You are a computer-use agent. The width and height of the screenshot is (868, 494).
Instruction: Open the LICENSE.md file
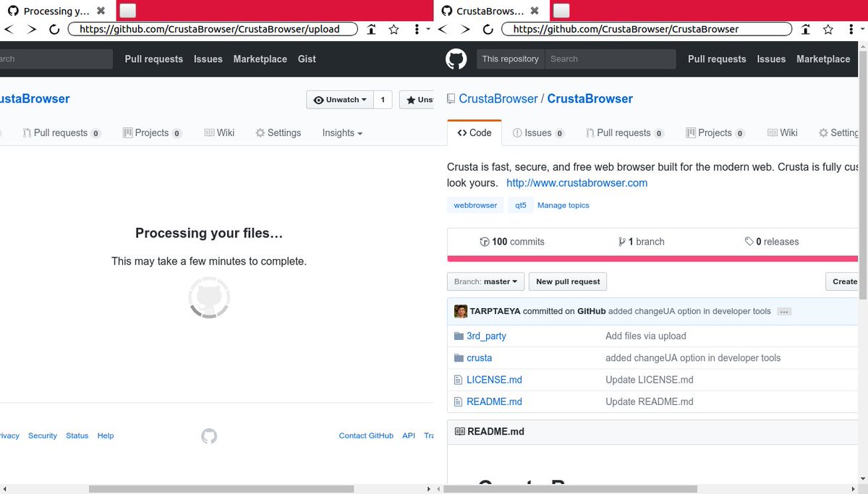[x=494, y=380]
